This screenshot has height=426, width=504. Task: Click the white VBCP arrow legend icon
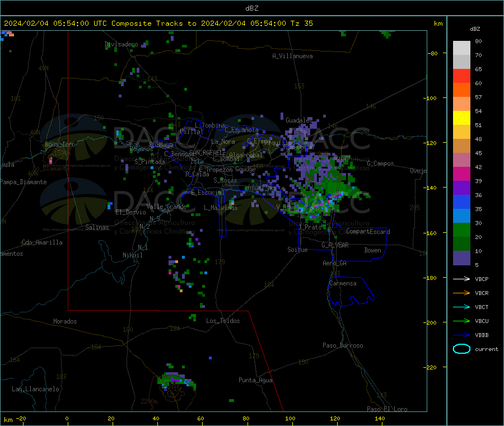(461, 279)
